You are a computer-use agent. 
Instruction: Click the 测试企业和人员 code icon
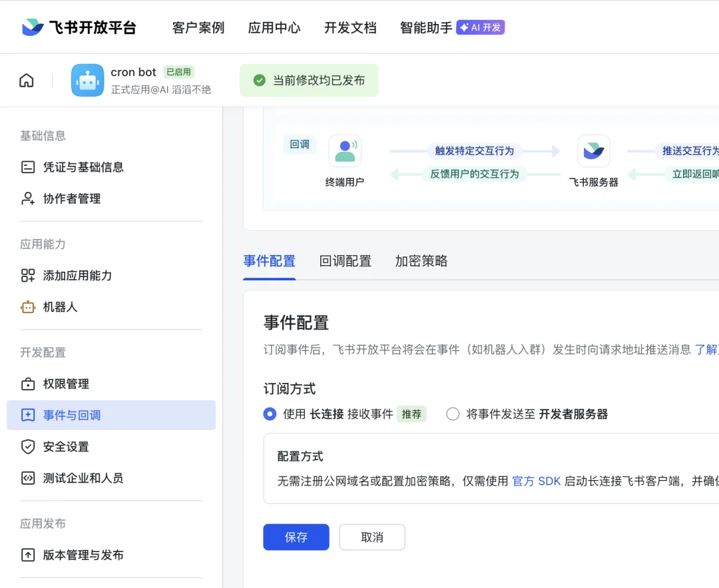pyautogui.click(x=28, y=478)
